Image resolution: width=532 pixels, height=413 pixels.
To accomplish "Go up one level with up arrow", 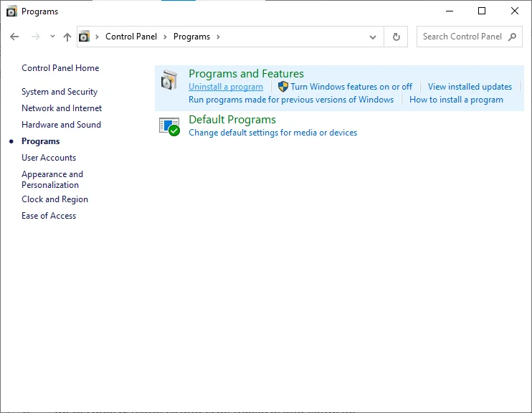I will point(67,37).
